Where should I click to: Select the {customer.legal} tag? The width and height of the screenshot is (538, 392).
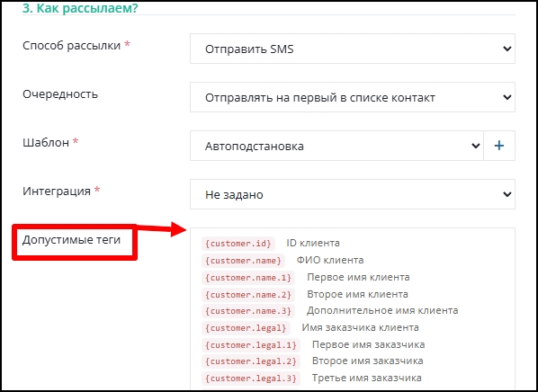pyautogui.click(x=246, y=328)
